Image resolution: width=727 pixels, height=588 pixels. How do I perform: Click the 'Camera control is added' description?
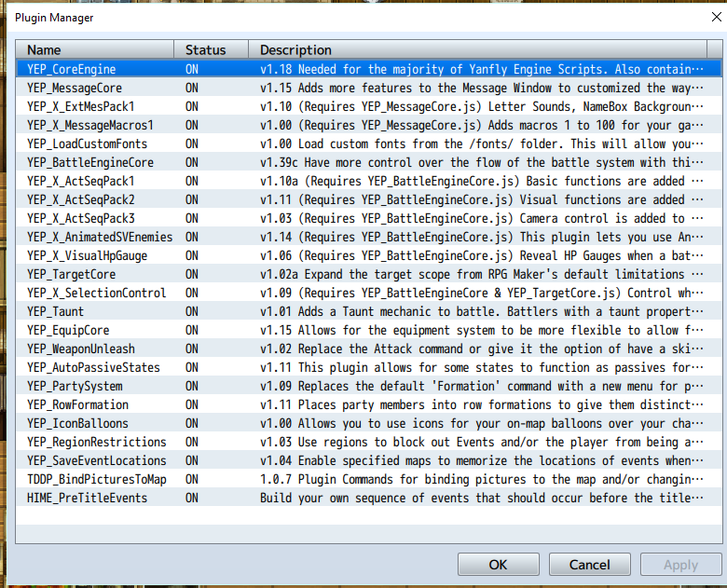[482, 218]
